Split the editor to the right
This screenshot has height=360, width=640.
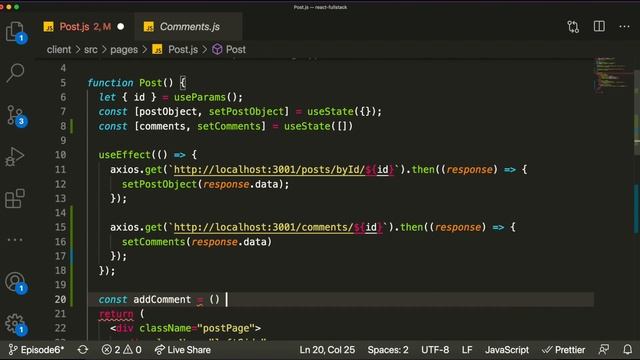pyautogui.click(x=599, y=27)
